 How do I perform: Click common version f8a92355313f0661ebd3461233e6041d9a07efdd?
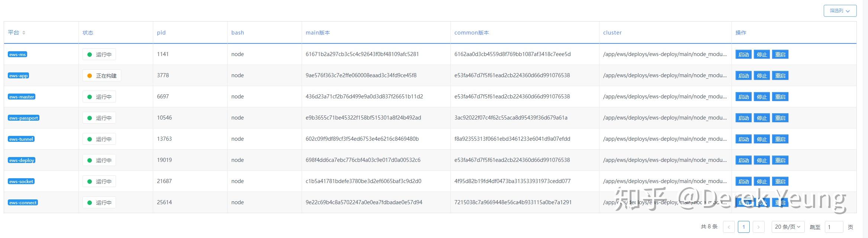pos(512,139)
